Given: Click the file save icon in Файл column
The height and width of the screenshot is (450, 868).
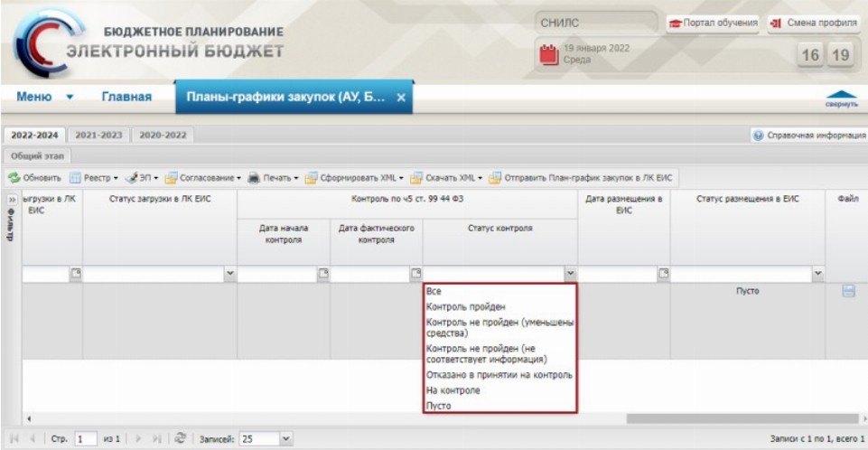Looking at the screenshot, I should coord(847,292).
